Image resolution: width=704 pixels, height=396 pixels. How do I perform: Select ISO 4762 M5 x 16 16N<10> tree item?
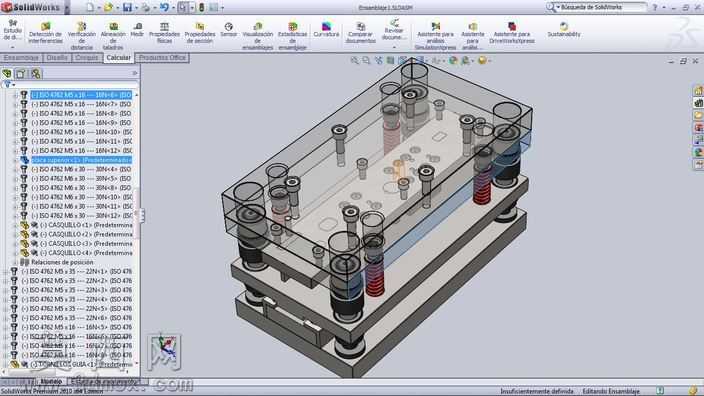coord(81,132)
